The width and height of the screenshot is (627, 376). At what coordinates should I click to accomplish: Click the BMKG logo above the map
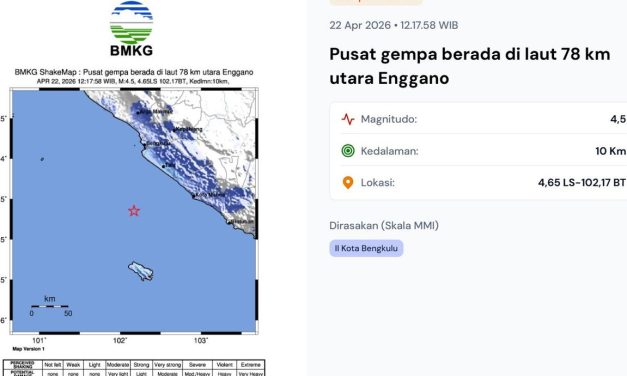(x=131, y=28)
